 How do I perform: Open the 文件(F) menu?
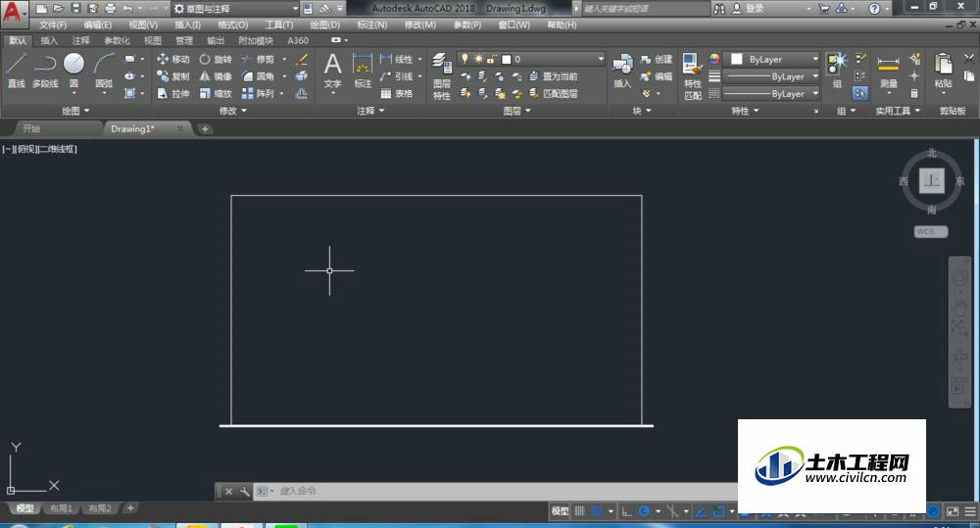[53, 25]
